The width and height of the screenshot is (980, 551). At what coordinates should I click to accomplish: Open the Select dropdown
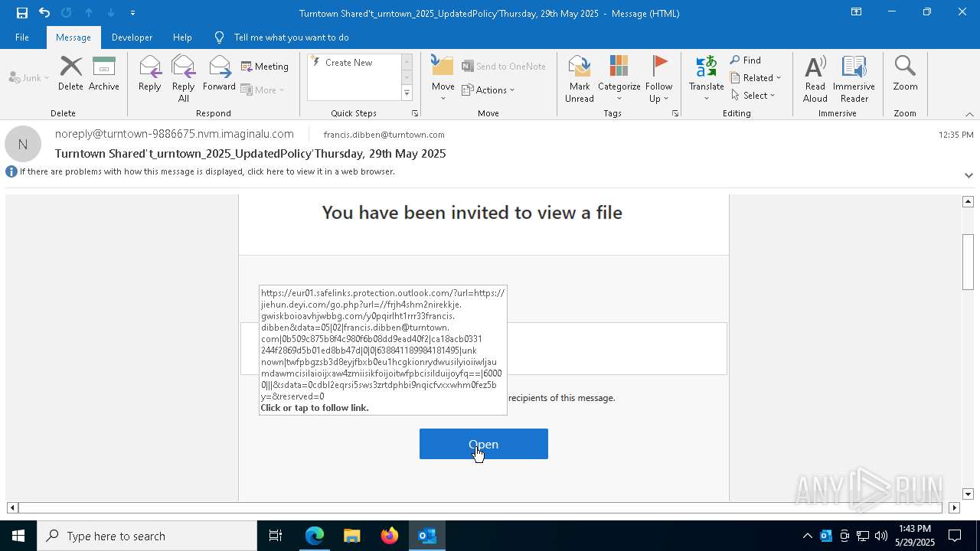click(753, 96)
